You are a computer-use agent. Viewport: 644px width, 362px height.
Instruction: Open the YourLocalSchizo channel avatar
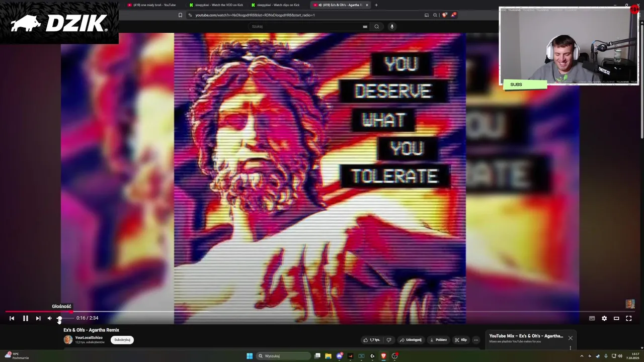pos(68,340)
